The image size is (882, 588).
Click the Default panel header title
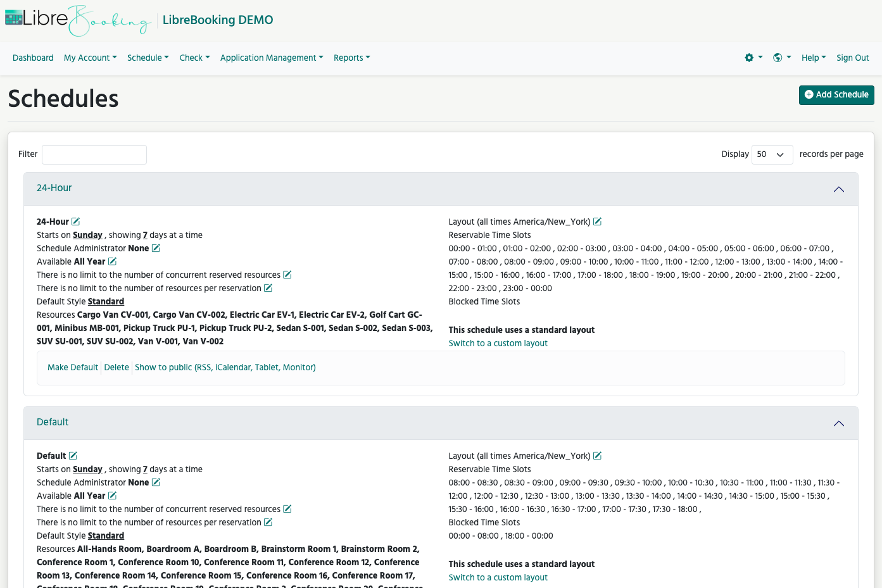coord(53,422)
